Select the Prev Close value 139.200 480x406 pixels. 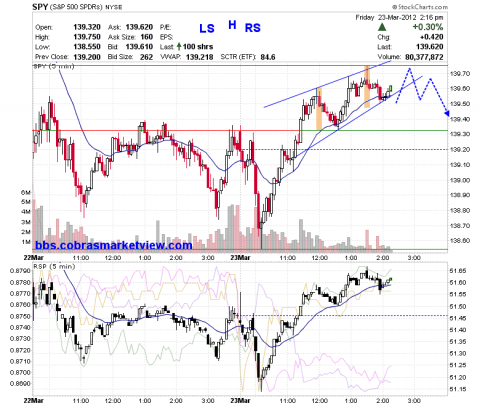pos(87,57)
